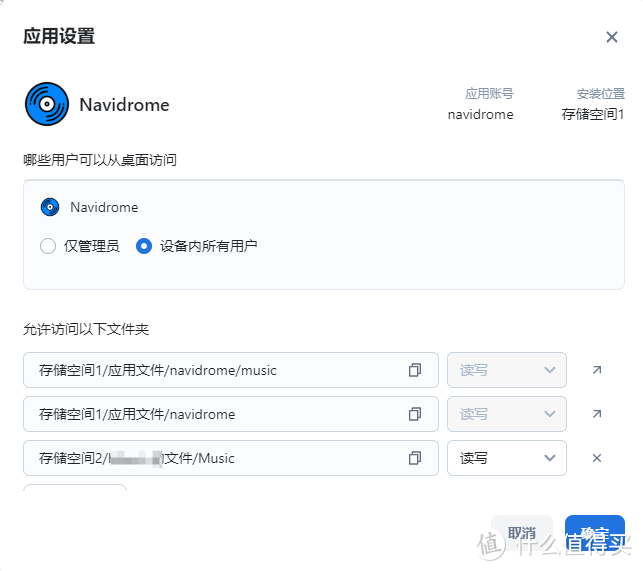Viewport: 643px width, 571px height.
Task: Click the 存储空间2 Music path field
Action: click(231, 458)
